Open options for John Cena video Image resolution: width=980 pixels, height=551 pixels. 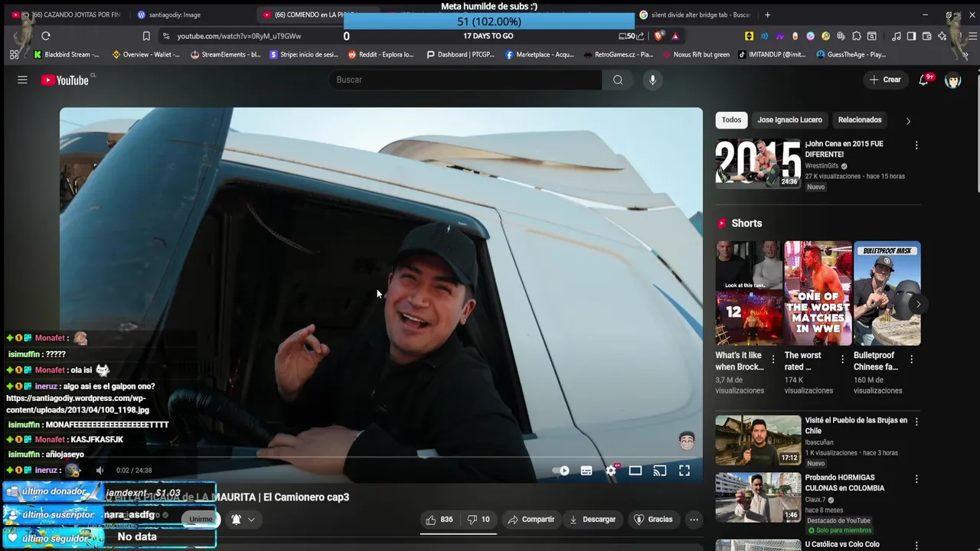(916, 145)
